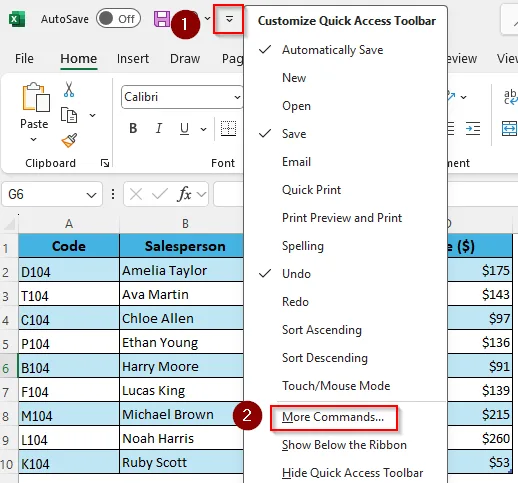The image size is (518, 483).
Task: Click the Borders icon
Action: coord(229,128)
